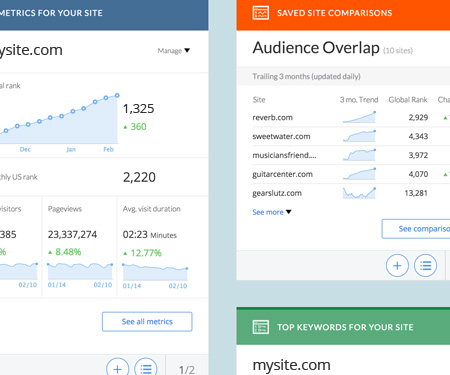Click the 12.77% duration change

pos(142,253)
